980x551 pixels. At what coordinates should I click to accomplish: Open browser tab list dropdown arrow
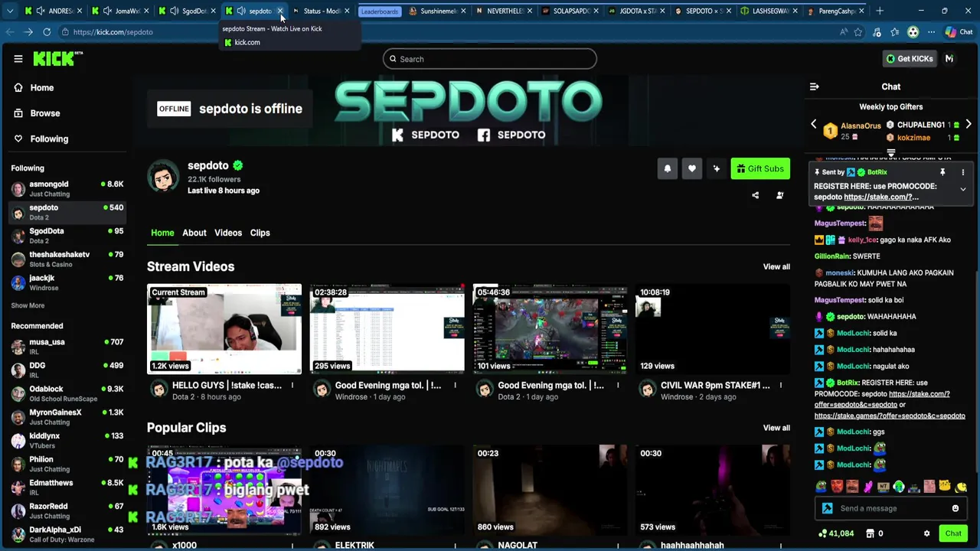[9, 11]
